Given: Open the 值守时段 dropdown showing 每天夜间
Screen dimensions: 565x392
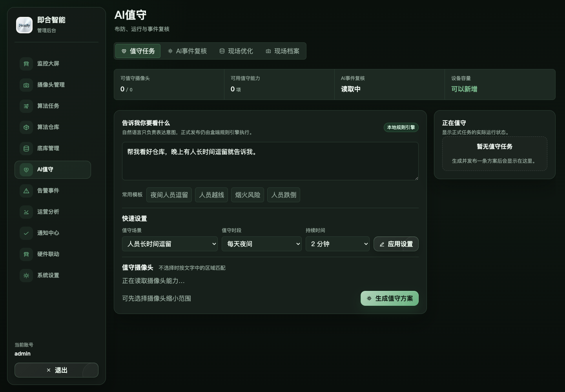Looking at the screenshot, I should pos(262,244).
